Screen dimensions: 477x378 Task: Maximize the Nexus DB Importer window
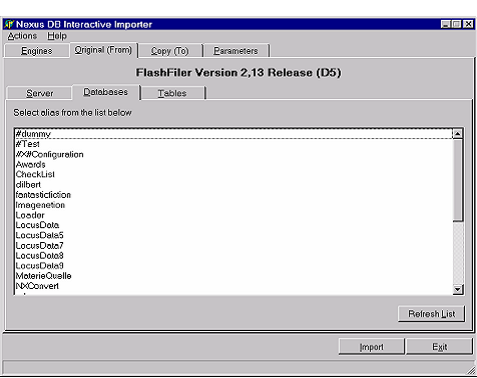456,24
